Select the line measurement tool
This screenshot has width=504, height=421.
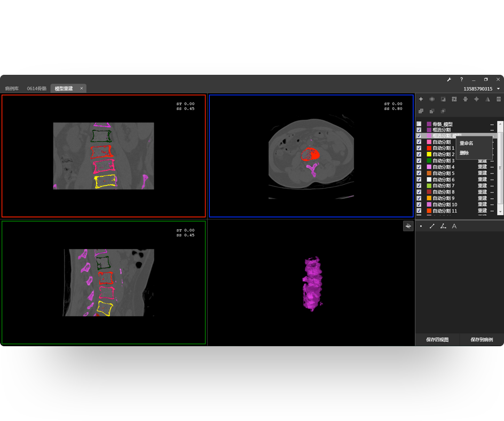pos(432,227)
